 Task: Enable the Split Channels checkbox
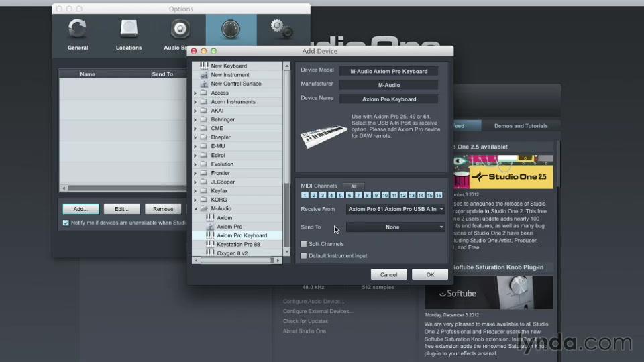tap(304, 244)
